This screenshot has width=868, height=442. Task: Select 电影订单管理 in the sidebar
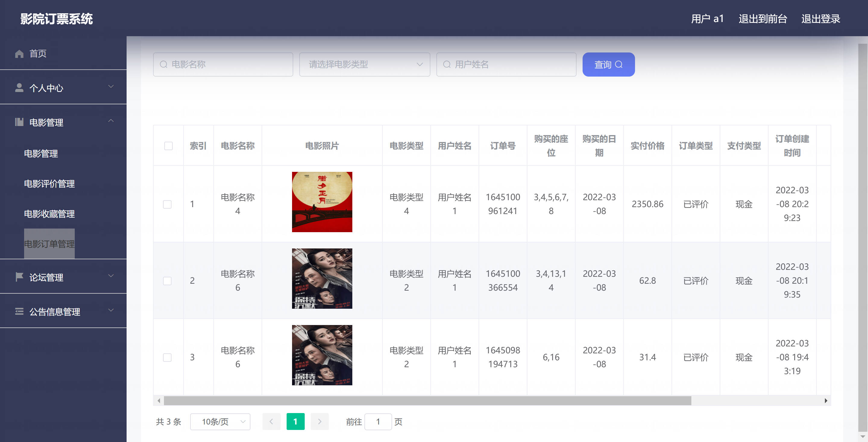(x=49, y=244)
